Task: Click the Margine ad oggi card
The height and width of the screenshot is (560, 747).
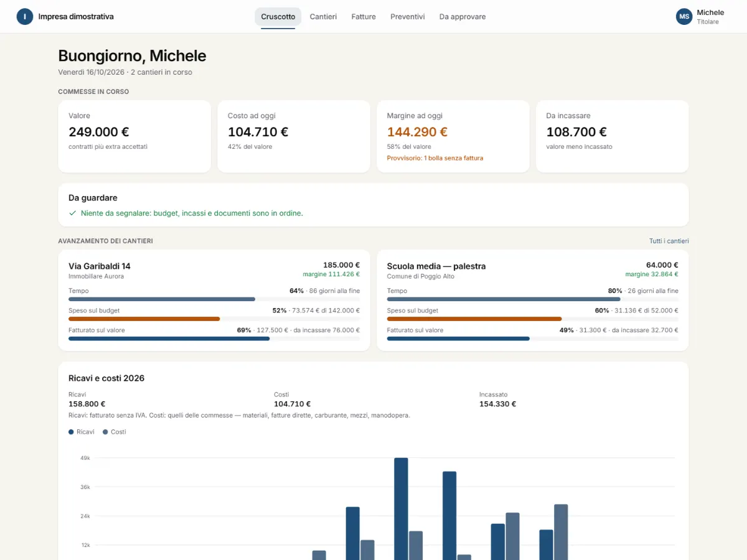Action: click(453, 136)
